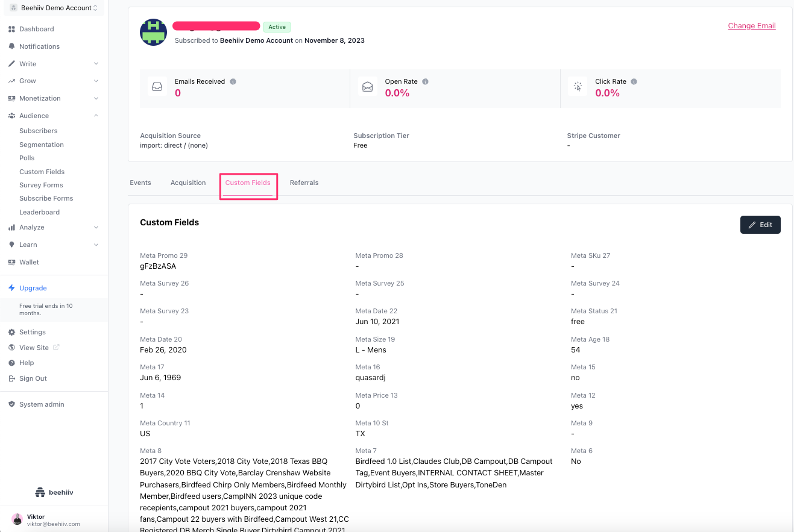Click the beehiiv logo above the profile
Image resolution: width=794 pixels, height=532 pixels.
pyautogui.click(x=54, y=492)
